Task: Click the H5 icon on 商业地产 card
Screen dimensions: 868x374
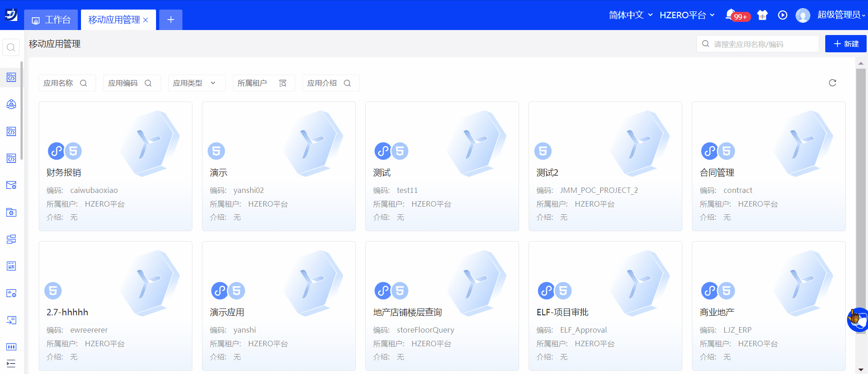Action: pyautogui.click(x=727, y=291)
